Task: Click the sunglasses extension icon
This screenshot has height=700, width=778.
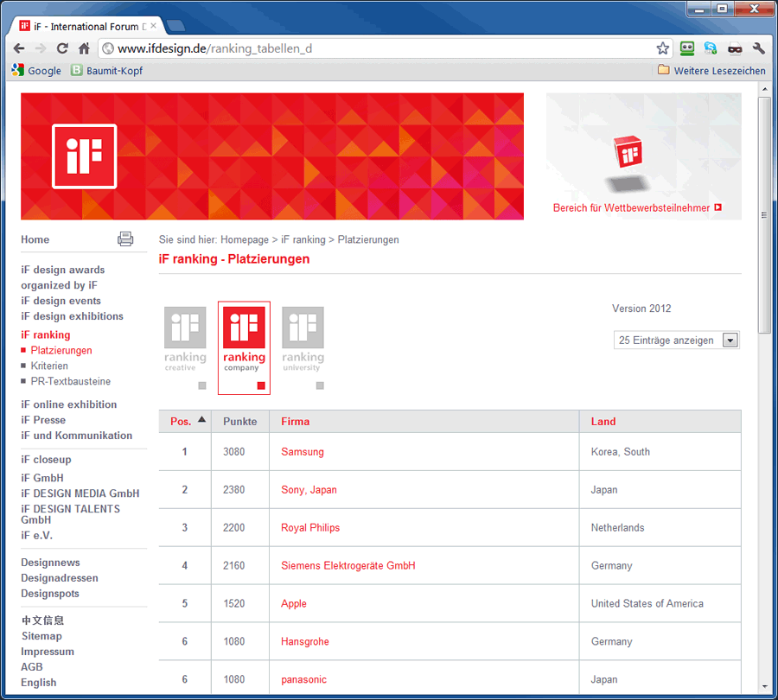Action: tap(735, 48)
